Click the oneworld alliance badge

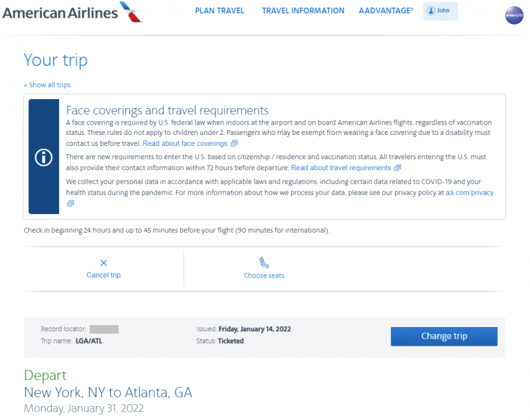513,16
